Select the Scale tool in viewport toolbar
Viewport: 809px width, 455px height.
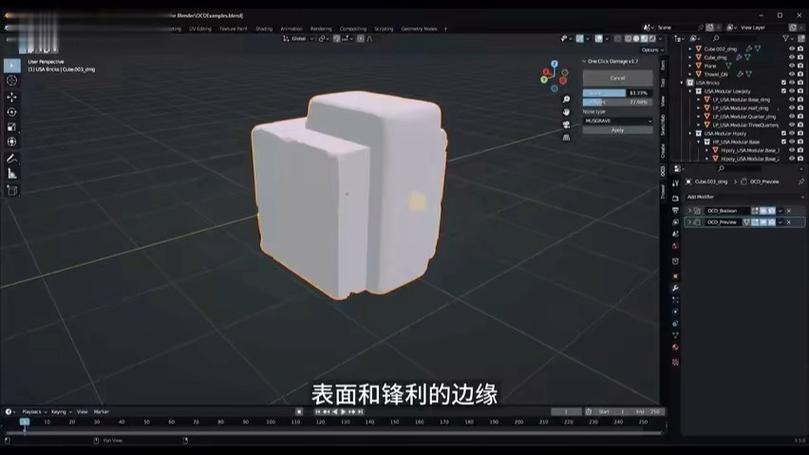point(12,127)
